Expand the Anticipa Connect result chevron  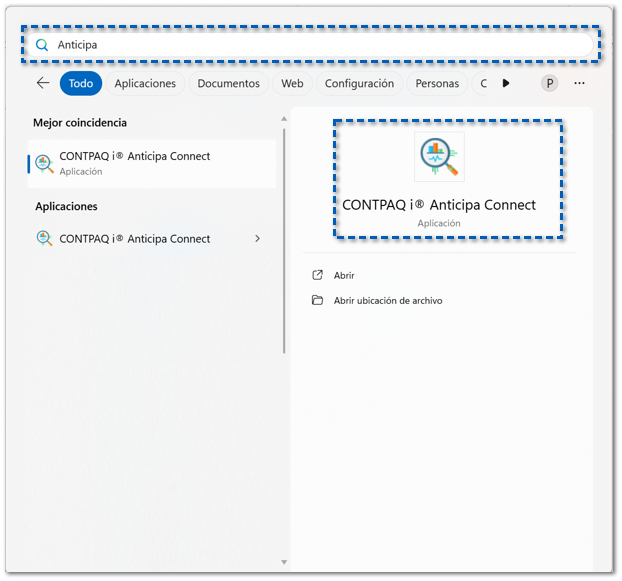click(x=257, y=238)
